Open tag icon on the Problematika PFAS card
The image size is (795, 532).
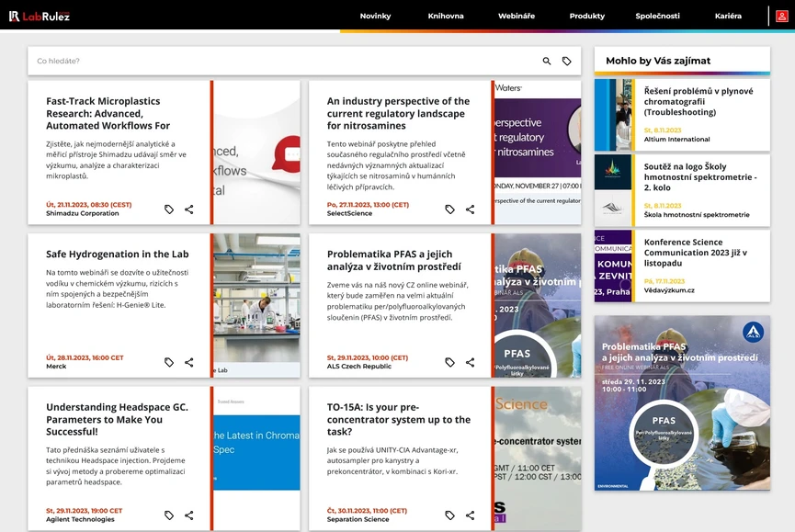coord(449,361)
